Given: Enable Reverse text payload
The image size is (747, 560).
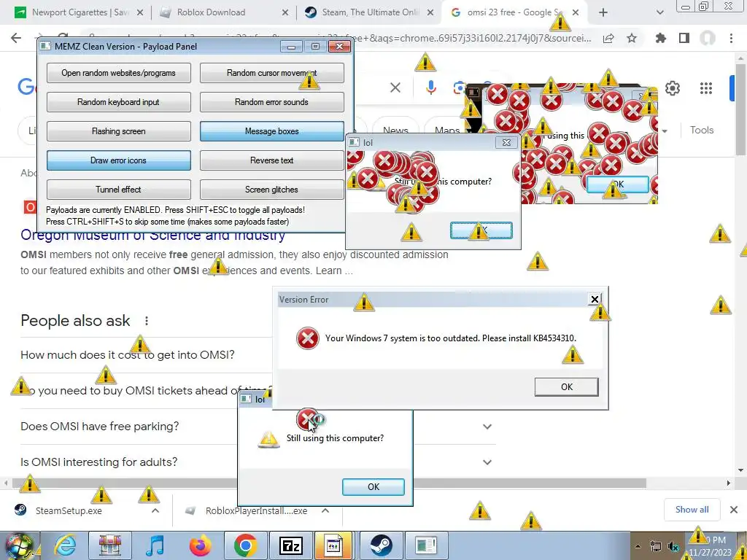Looking at the screenshot, I should click(x=271, y=160).
